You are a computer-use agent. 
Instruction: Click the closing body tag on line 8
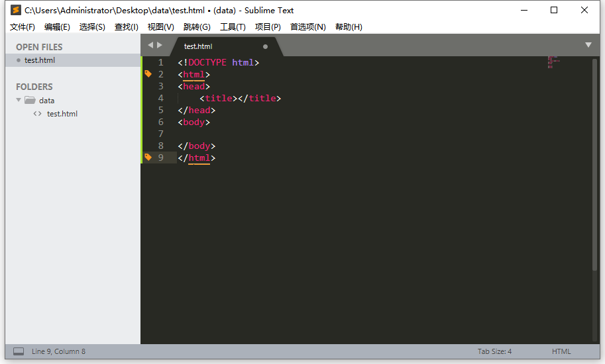[196, 146]
